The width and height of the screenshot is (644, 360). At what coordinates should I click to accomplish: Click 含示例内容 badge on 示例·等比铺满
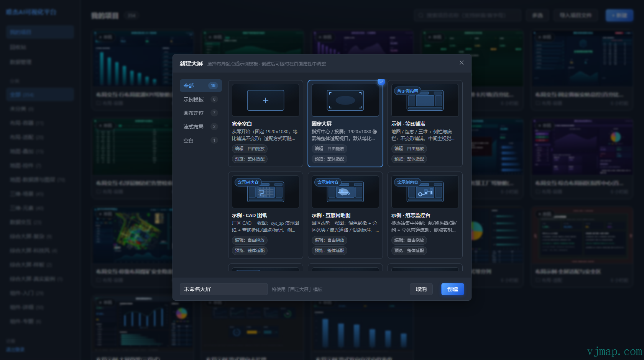407,91
